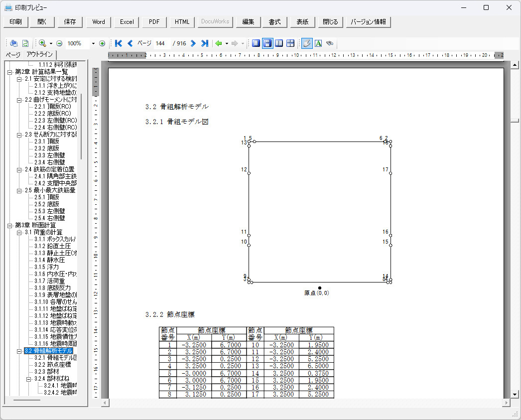
Task: Click the binoculars search icon
Action: pyautogui.click(x=330, y=43)
